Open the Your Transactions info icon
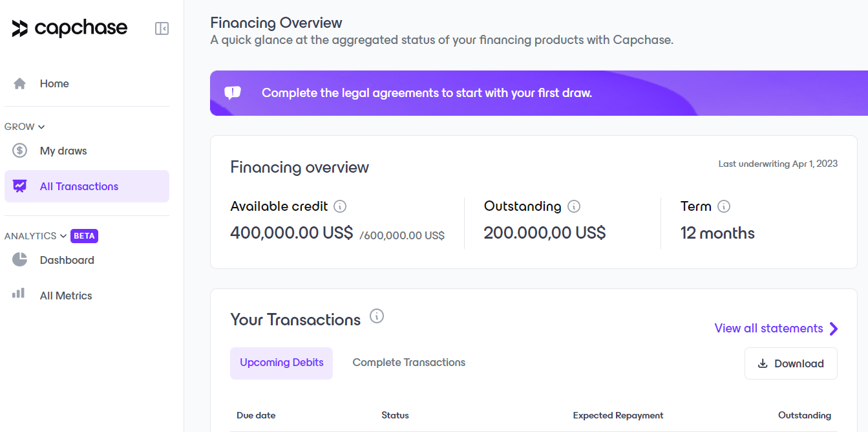Screen dimensions: 868x432 377,316
